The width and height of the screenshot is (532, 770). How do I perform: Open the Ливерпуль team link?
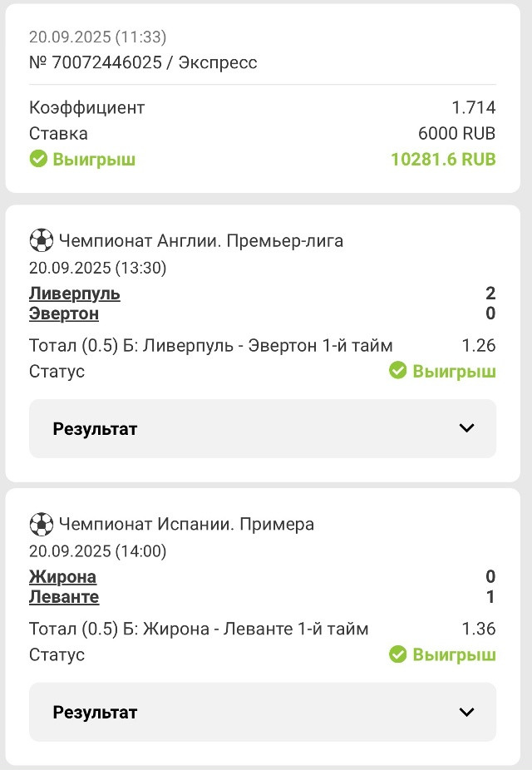(x=75, y=294)
